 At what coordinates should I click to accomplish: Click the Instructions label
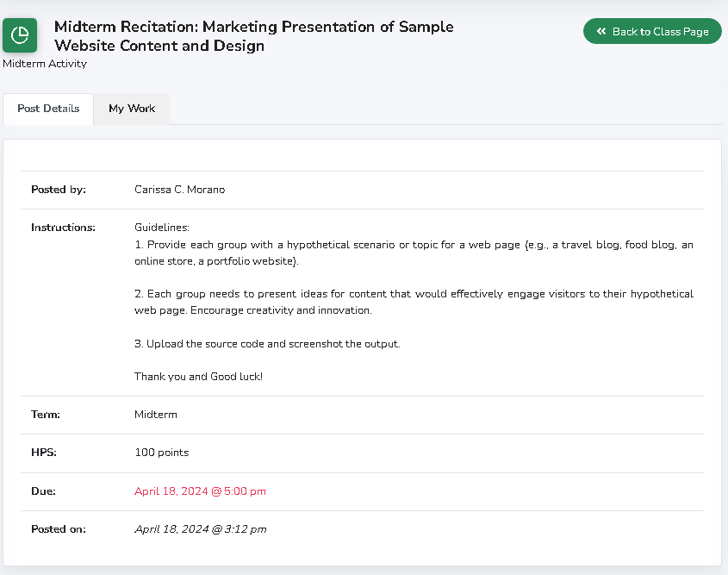[x=63, y=228]
